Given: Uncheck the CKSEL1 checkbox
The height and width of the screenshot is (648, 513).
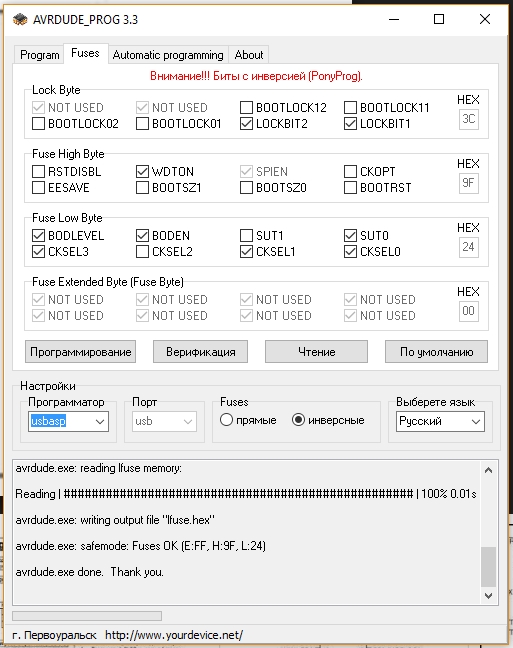Looking at the screenshot, I should coord(246,252).
